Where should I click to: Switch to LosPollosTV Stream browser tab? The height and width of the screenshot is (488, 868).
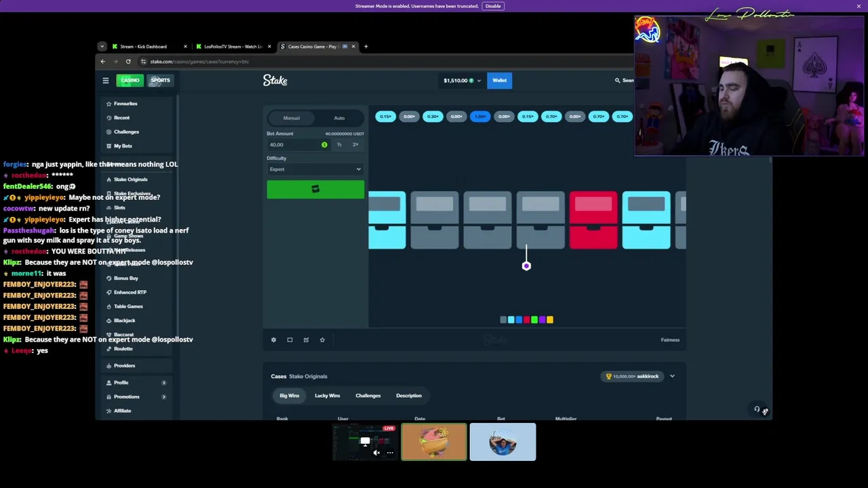click(233, 47)
